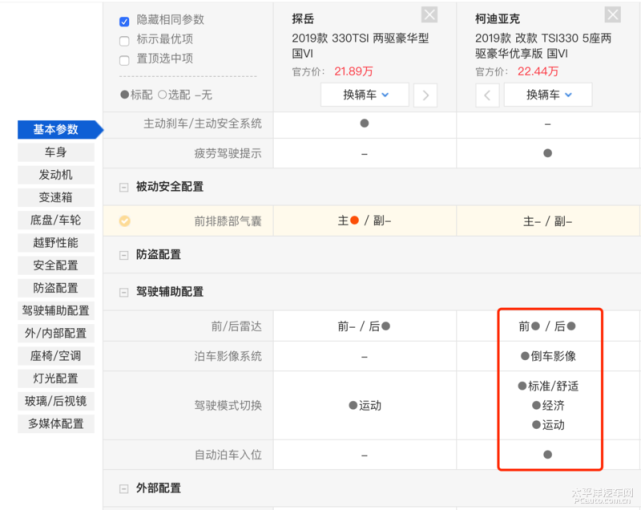Viewport: 641px width, 510px height.
Task: Jump to 发动机 section in sidebar
Action: (x=56, y=175)
